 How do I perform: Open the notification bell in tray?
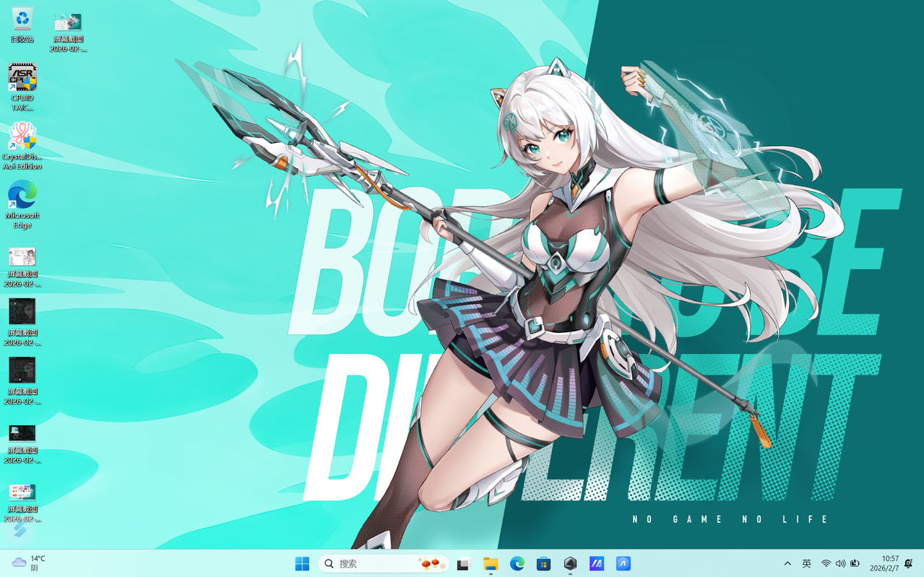[909, 563]
